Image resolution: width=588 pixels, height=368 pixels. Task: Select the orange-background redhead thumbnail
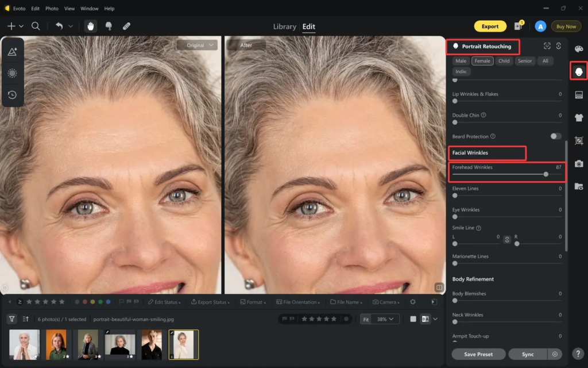[56, 344]
